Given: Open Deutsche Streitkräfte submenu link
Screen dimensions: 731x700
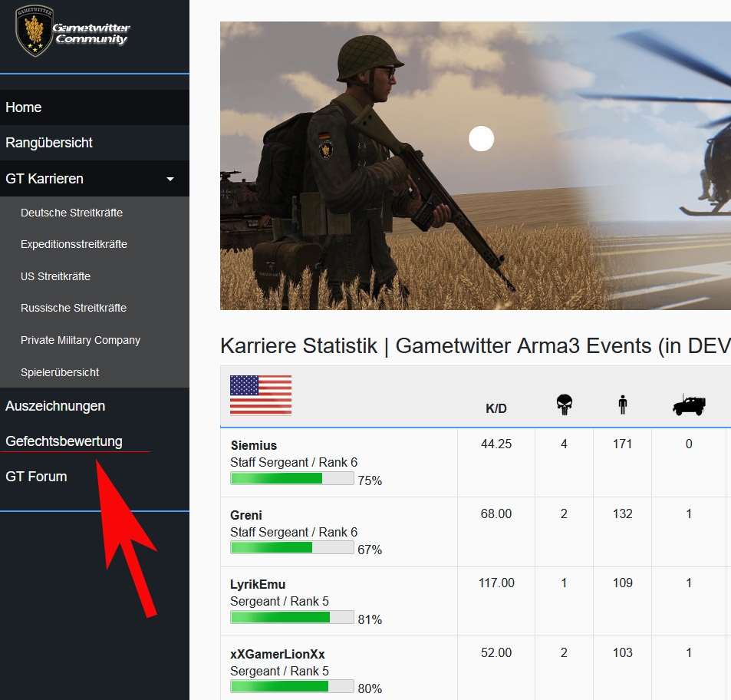Looking at the screenshot, I should click(x=71, y=213).
